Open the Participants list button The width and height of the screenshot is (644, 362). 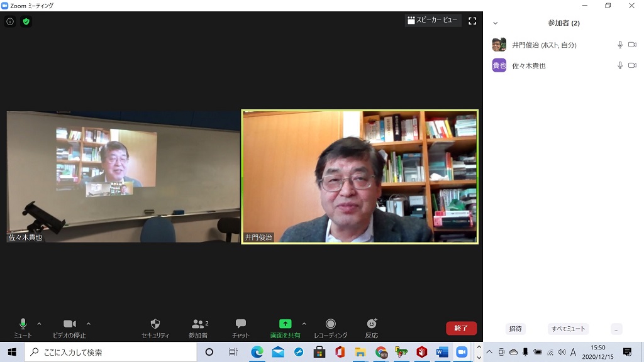[x=199, y=328]
